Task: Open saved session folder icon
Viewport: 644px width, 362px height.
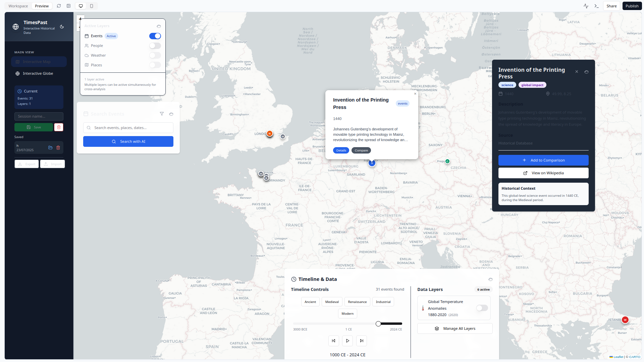Action: [x=50, y=148]
